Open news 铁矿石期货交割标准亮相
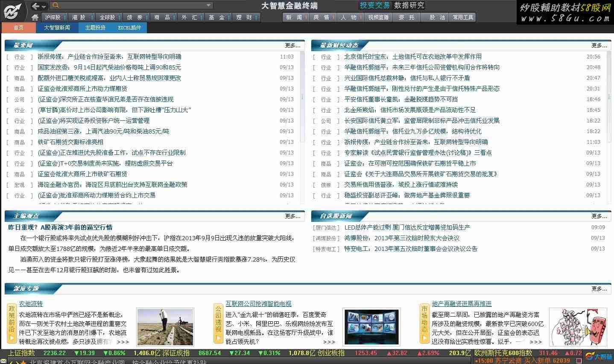The image size is (614, 364). [70, 142]
